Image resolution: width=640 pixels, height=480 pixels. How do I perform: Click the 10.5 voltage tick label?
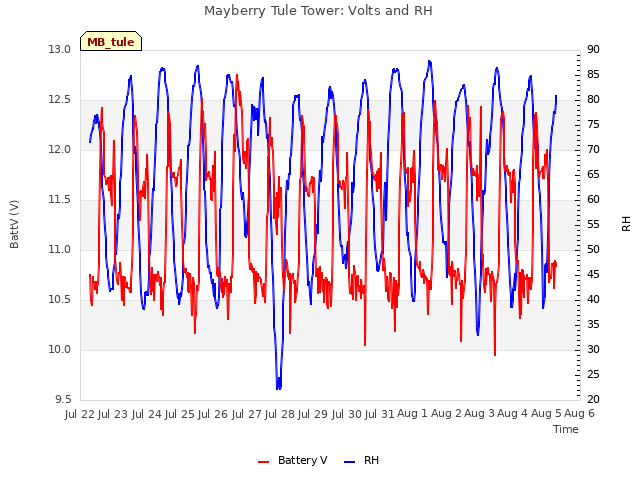(60, 300)
